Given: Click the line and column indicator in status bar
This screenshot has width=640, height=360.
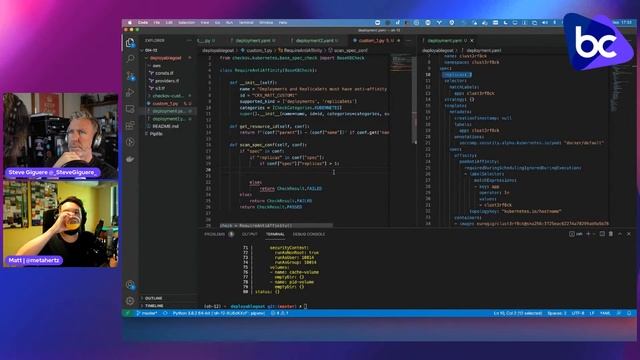Looking at the screenshot, I should pyautogui.click(x=518, y=313).
